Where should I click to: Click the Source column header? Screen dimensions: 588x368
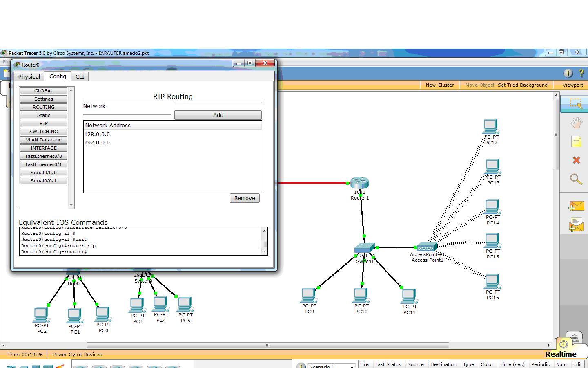pos(416,364)
